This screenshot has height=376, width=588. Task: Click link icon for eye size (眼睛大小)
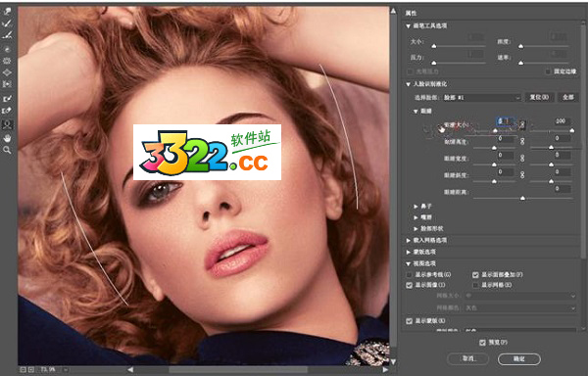click(522, 124)
